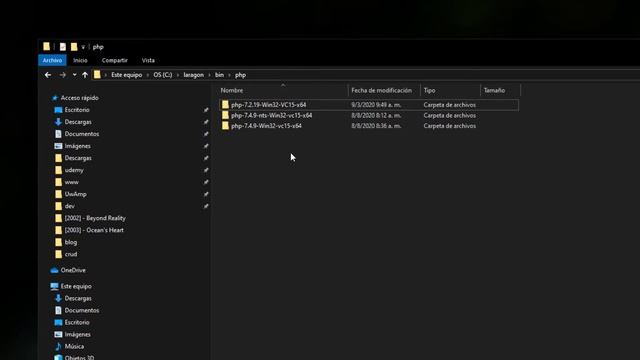Click the php-7.2.19 folder icon
Screen dimensions: 640x360
[225, 105]
